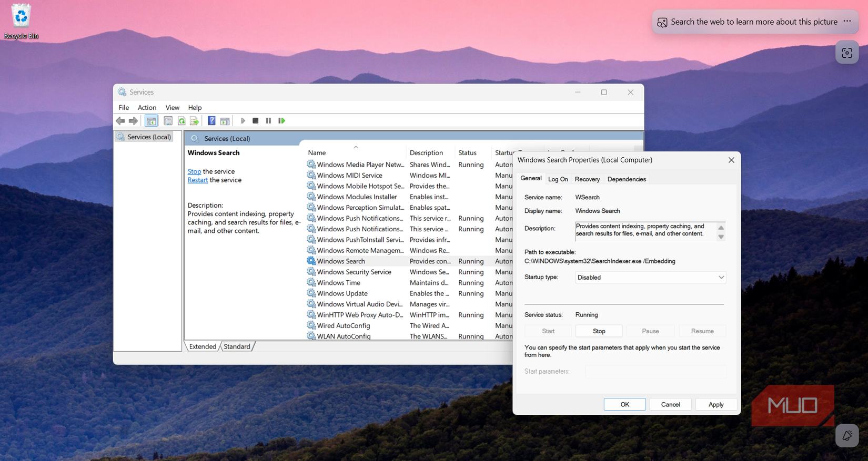Close the Windows Search Properties dialog
This screenshot has width=868, height=461.
coord(731,160)
